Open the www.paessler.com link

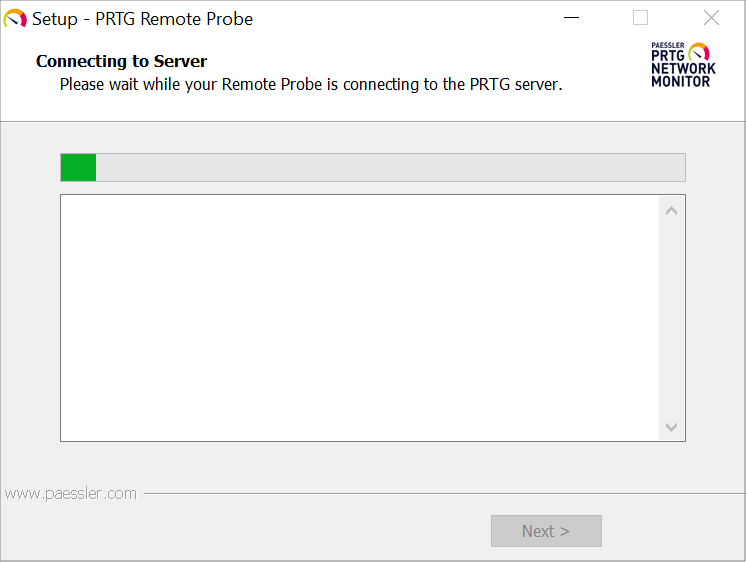pos(70,493)
